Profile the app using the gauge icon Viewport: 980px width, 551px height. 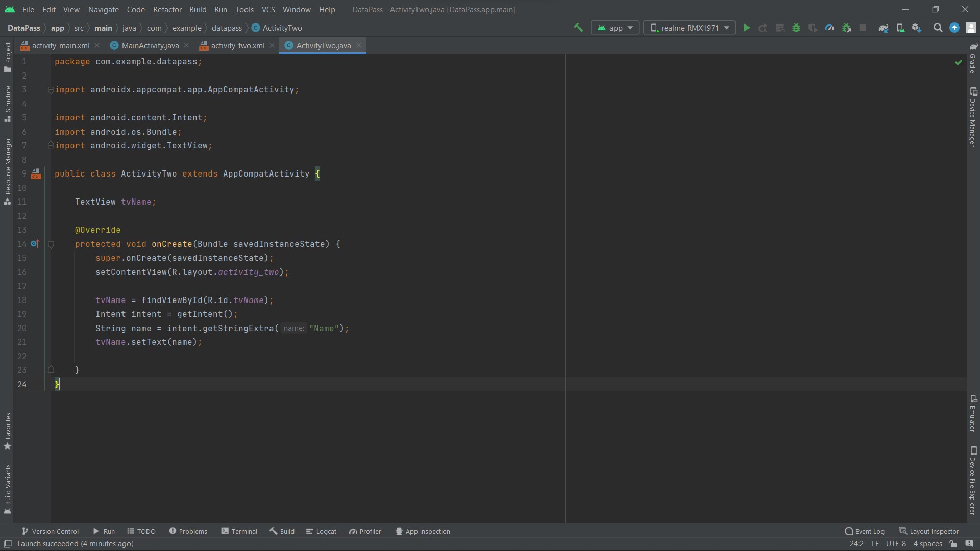[x=830, y=28]
